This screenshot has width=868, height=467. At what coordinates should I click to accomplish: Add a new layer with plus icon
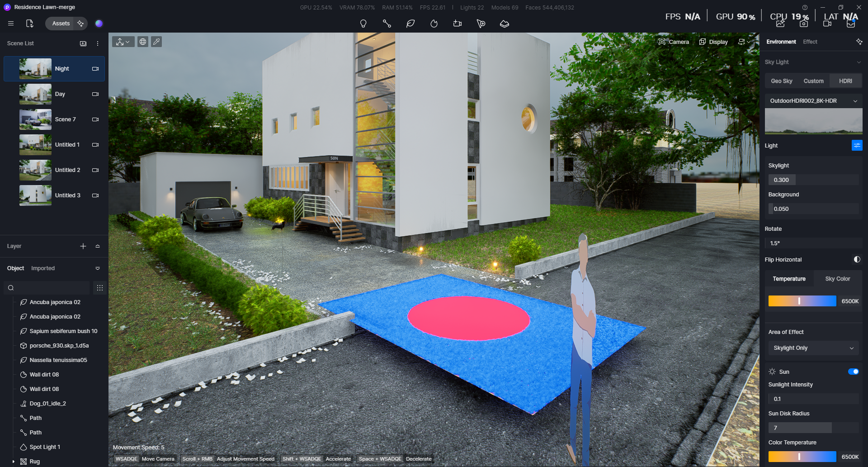83,246
